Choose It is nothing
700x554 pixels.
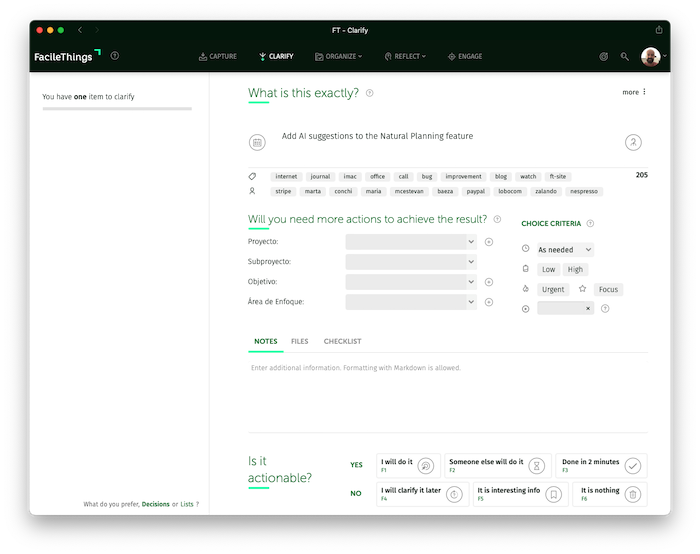tap(610, 494)
